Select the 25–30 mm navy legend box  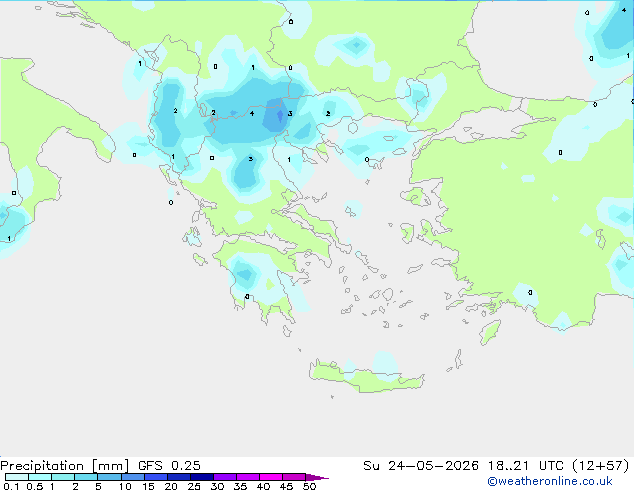pos(201,477)
